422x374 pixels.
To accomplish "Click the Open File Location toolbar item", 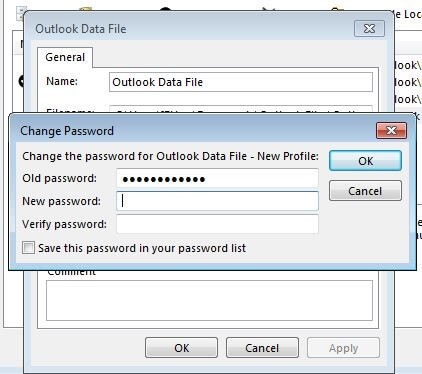I will 406,14.
